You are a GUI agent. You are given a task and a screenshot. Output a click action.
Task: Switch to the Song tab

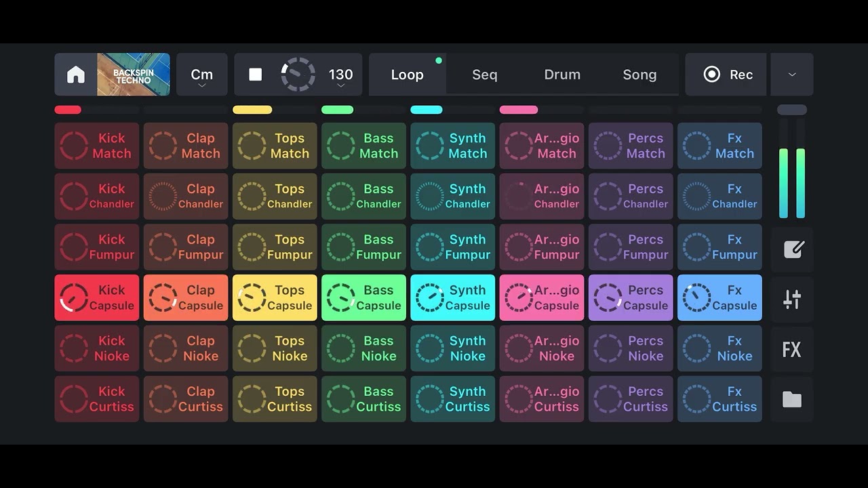639,75
